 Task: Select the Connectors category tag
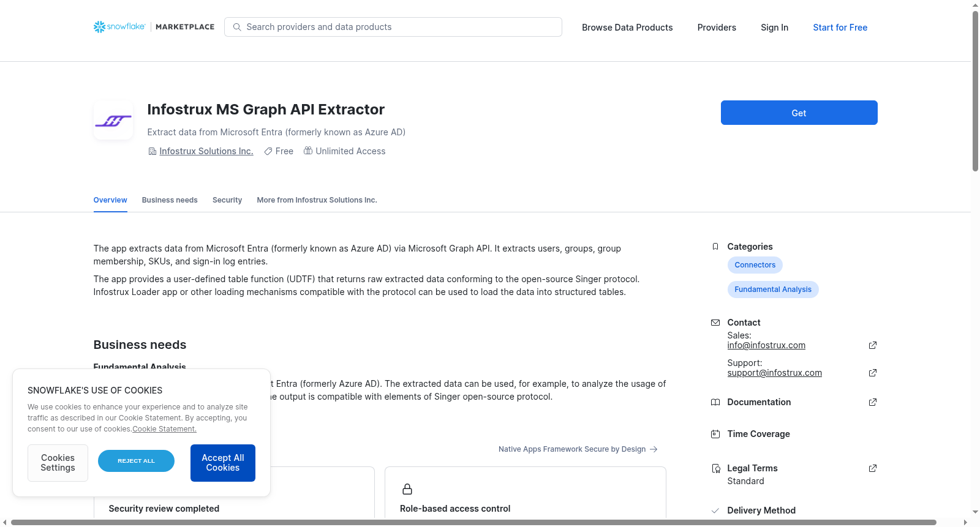click(x=755, y=265)
